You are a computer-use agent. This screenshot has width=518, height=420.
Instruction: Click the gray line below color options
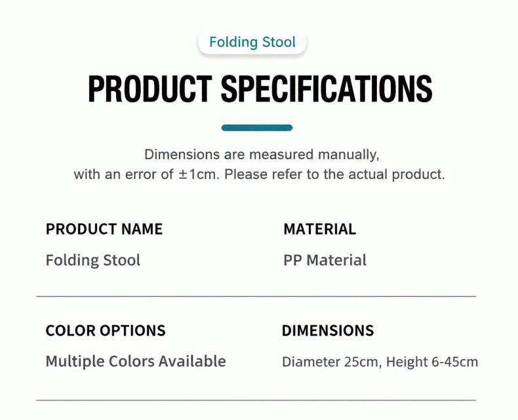256,400
